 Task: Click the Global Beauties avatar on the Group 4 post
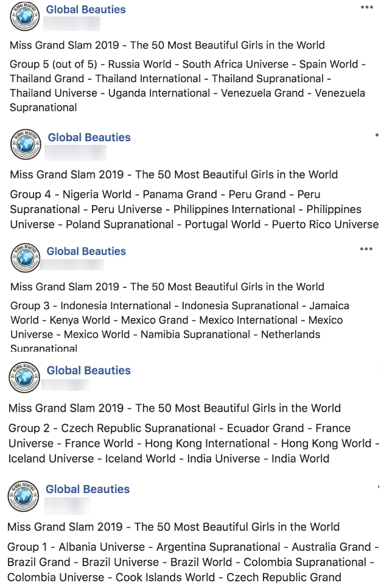click(x=26, y=144)
